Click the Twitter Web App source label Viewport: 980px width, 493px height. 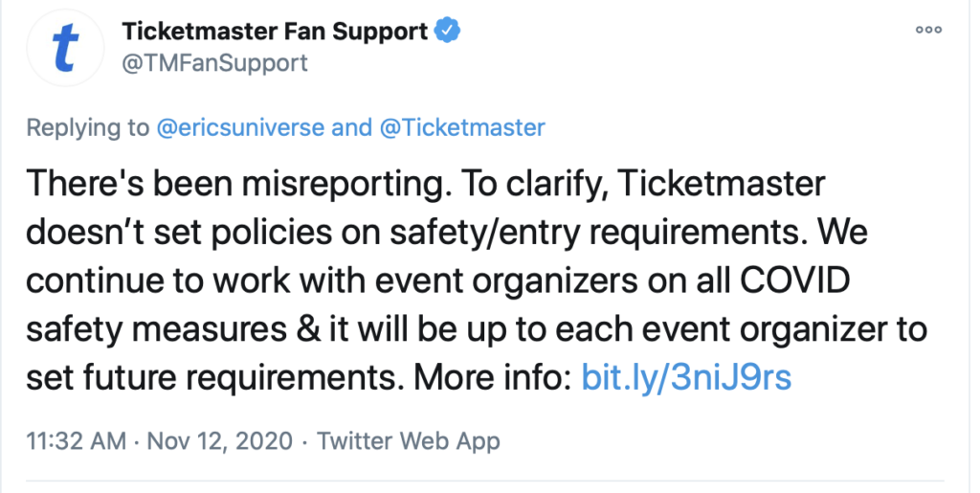[409, 441]
